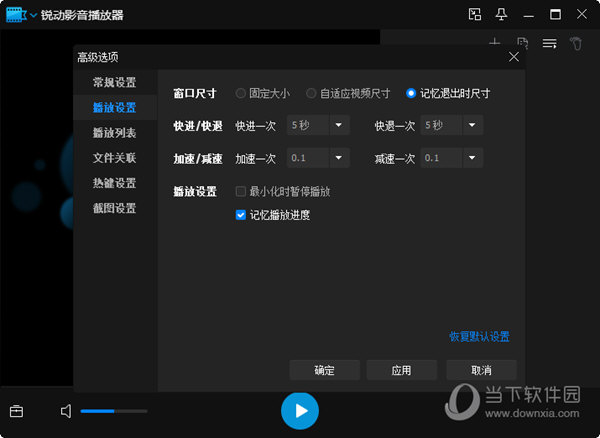Click the 应用 button
The height and width of the screenshot is (438, 600).
pos(401,370)
